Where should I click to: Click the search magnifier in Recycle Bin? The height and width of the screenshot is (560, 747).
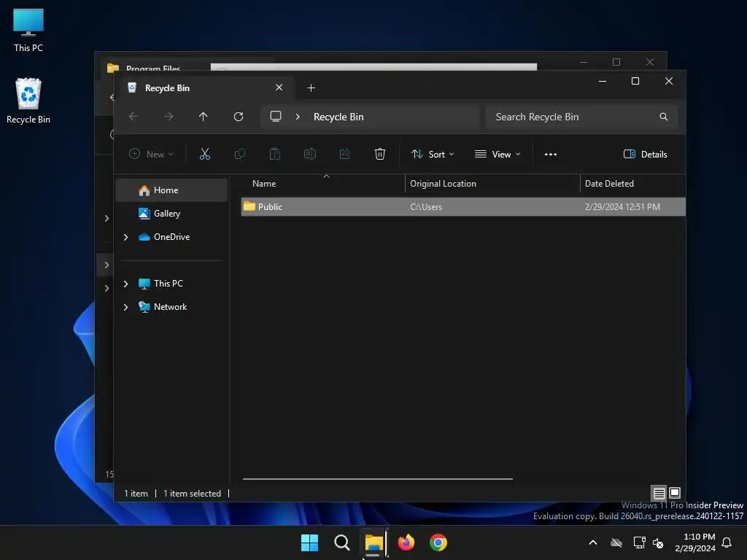[x=664, y=117]
